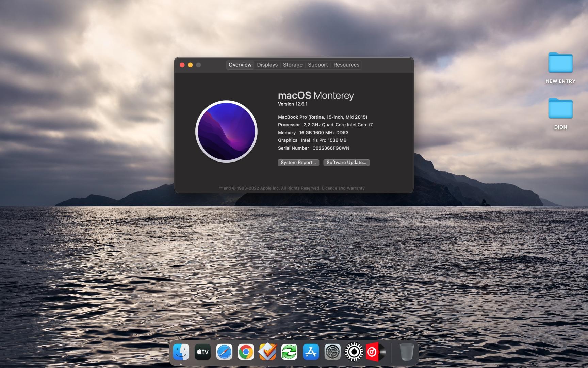Screen dimensions: 588x368
Task: Close the About This Mac window
Action: 182,65
